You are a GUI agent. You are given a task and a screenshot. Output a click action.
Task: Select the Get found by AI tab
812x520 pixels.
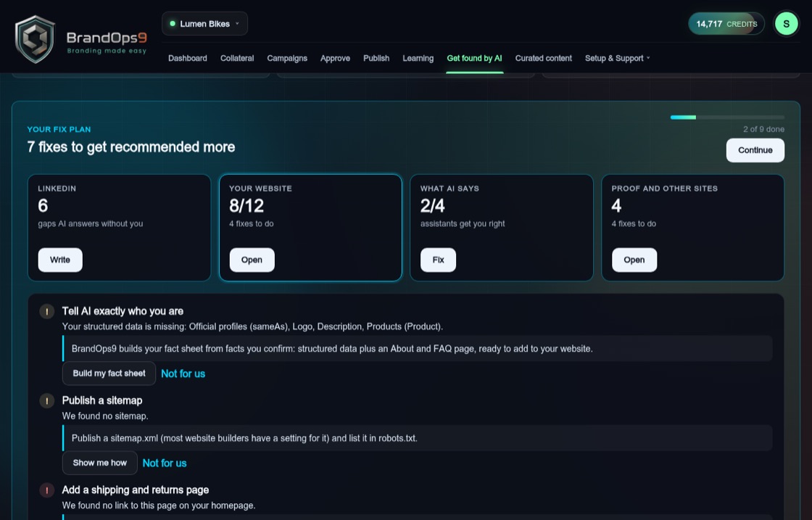coord(474,58)
